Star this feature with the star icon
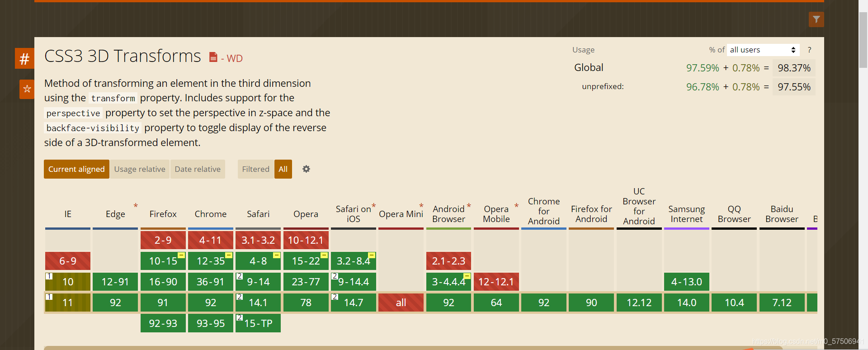This screenshot has height=350, width=868. (x=27, y=89)
